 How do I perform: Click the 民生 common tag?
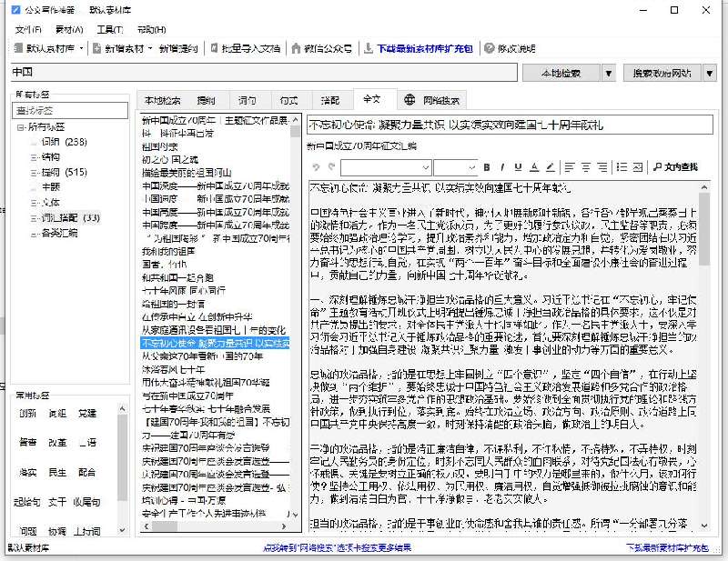click(x=57, y=473)
